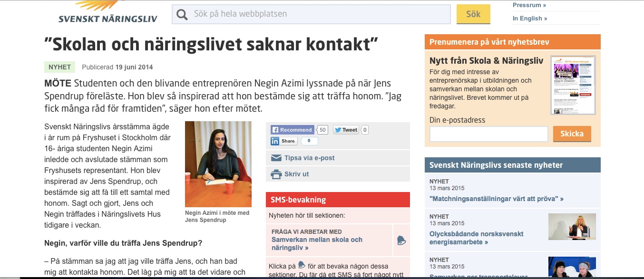Open the Pressrum link
The height and width of the screenshot is (279, 644).
(x=529, y=5)
